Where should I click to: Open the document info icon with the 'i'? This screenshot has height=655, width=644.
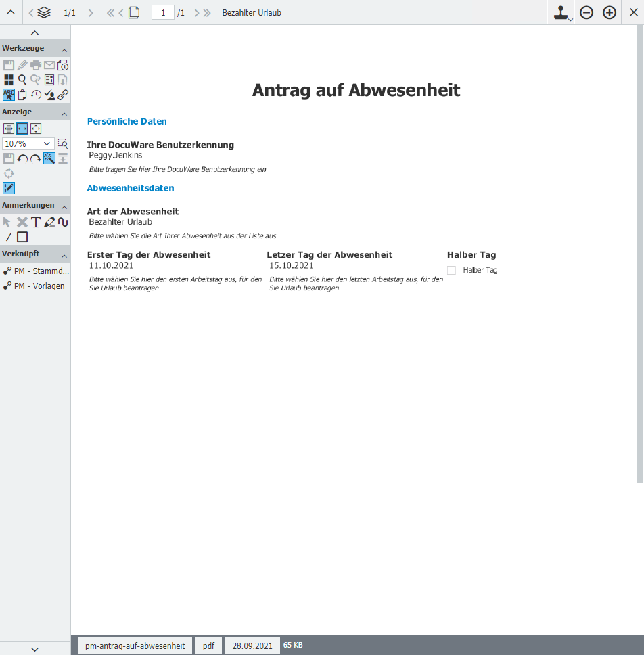(x=63, y=65)
